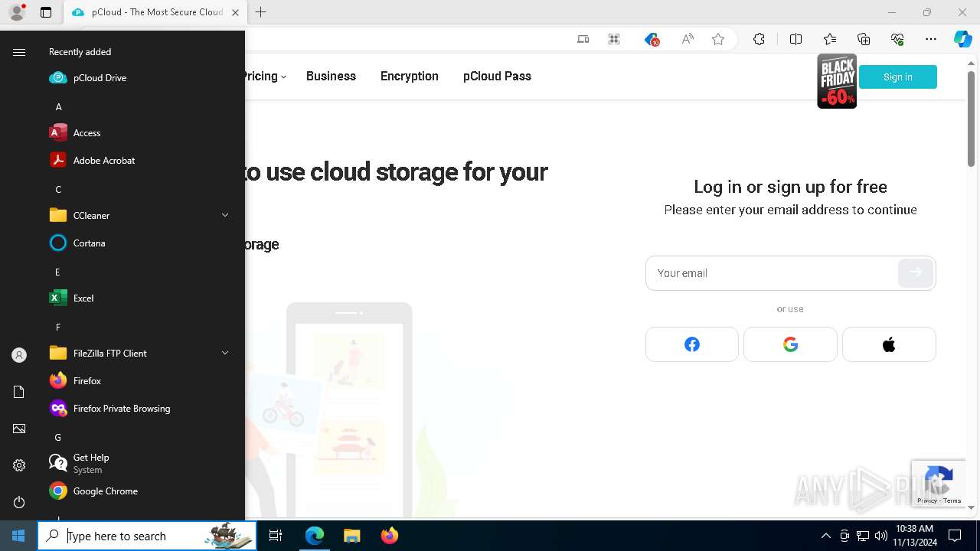
Task: Toggle Read aloud in the address bar
Action: pyautogui.click(x=688, y=39)
